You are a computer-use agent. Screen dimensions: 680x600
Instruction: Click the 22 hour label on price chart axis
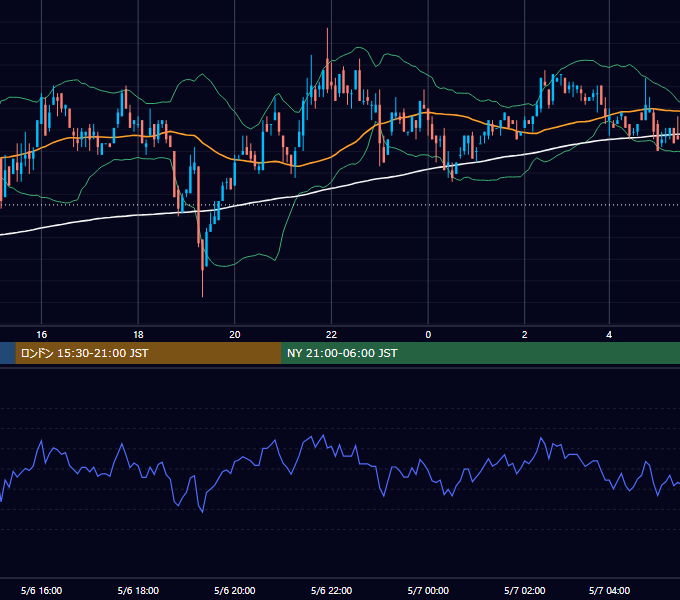(x=331, y=335)
